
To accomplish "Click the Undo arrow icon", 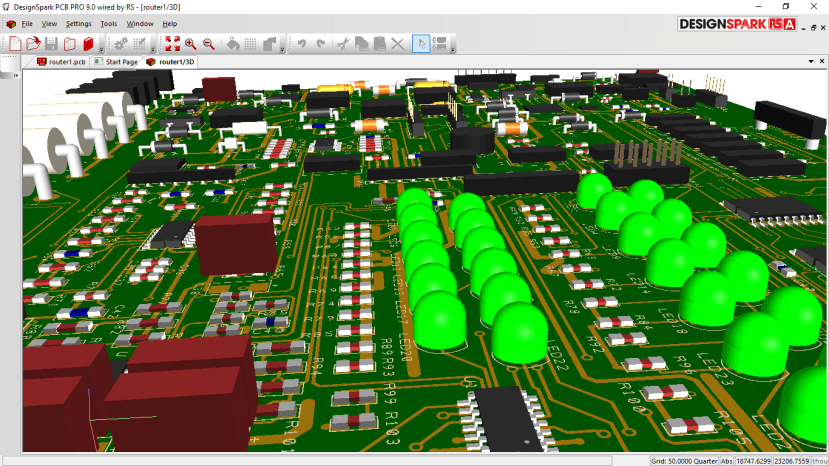I will click(301, 44).
